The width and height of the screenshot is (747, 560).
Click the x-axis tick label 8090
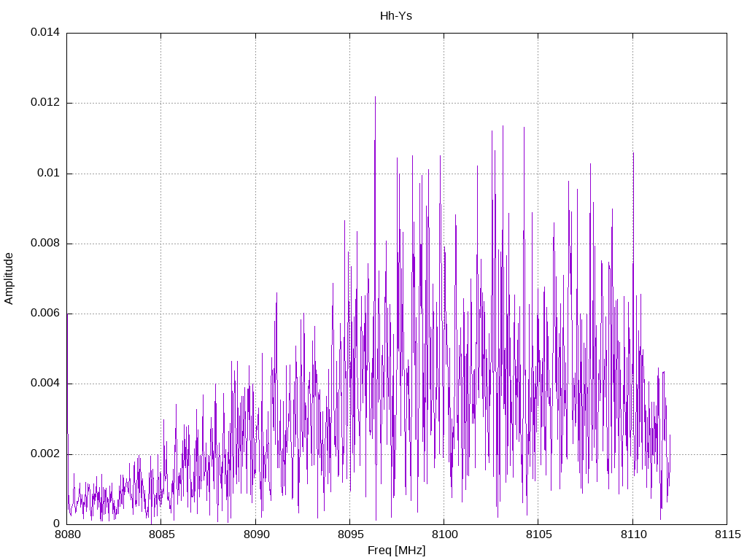(256, 534)
